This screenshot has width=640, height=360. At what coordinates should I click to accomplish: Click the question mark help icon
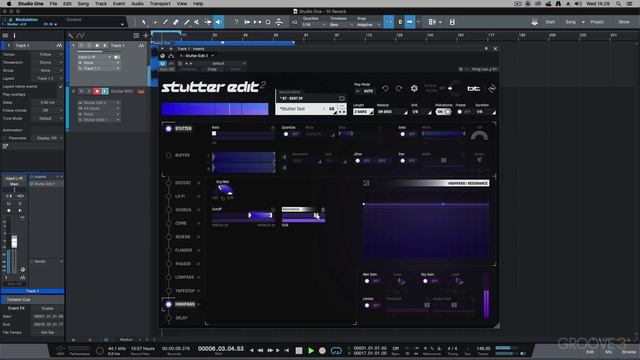pos(236,22)
